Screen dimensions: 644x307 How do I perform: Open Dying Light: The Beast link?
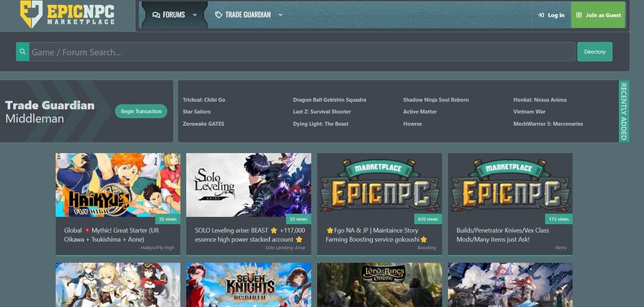[x=321, y=124]
